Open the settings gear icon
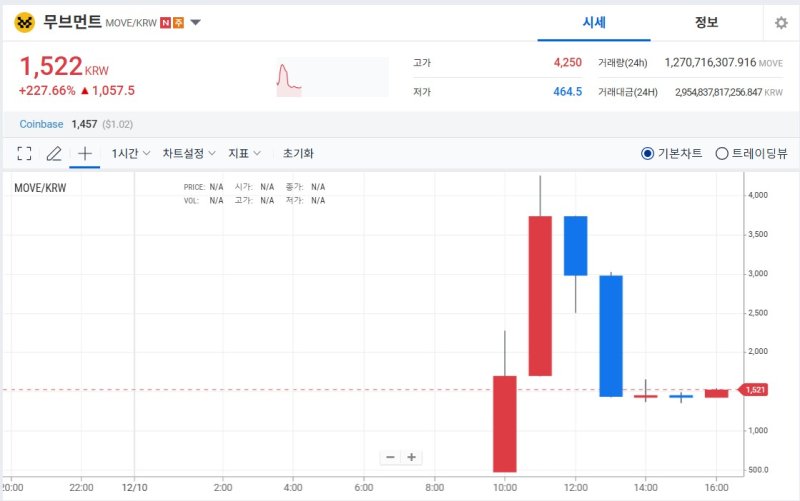 pos(781,23)
